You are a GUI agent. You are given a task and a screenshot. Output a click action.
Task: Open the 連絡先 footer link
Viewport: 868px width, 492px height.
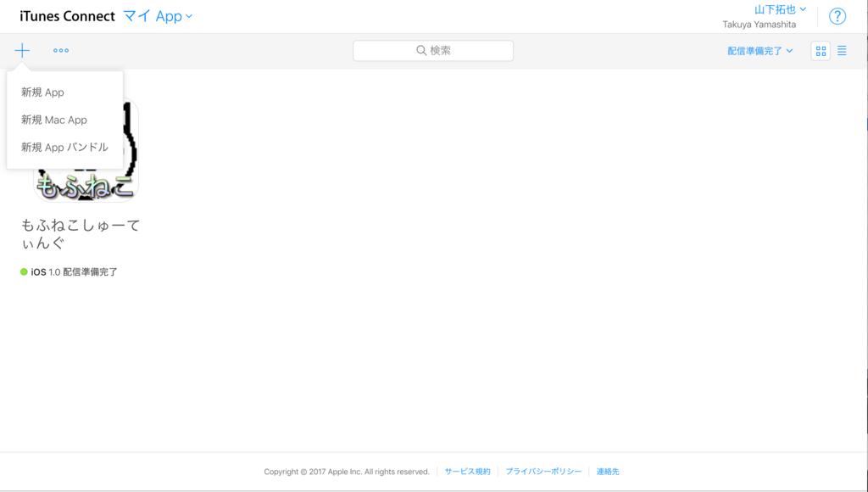click(x=607, y=472)
